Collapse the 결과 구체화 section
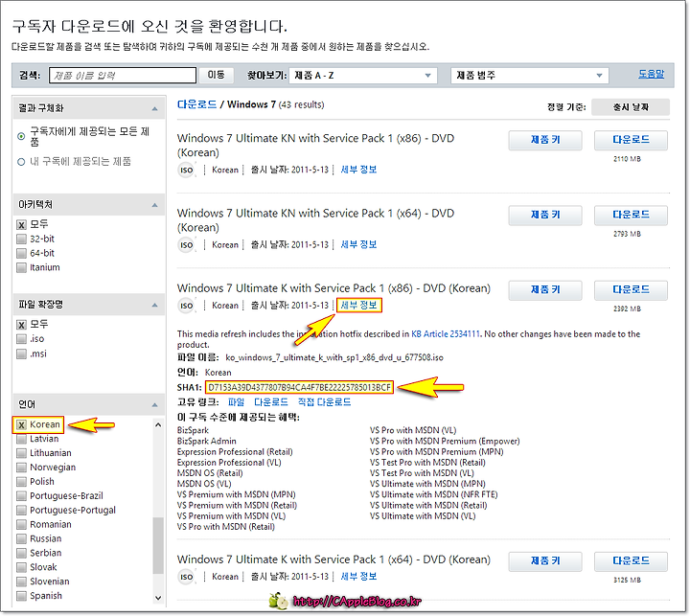690x616 pixels. pos(154,108)
